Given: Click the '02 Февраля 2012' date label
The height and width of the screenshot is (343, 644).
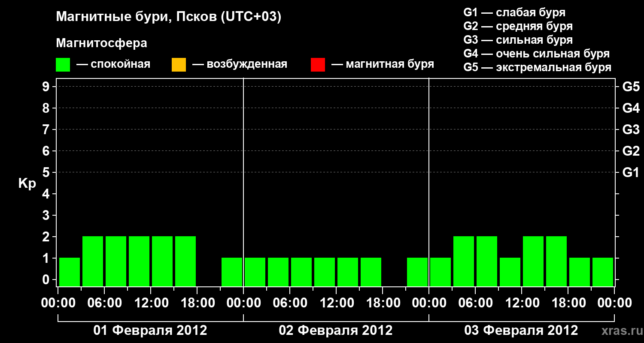Looking at the screenshot, I should click(x=336, y=331).
